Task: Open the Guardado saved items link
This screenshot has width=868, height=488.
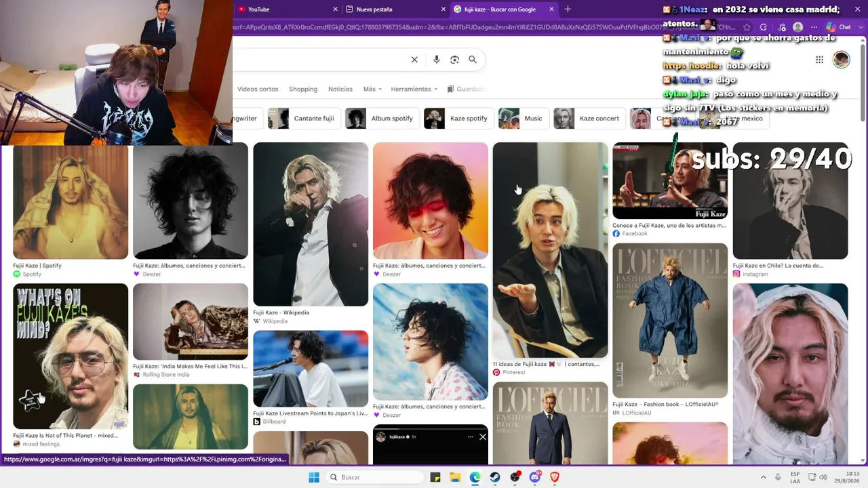Action: pyautogui.click(x=467, y=89)
